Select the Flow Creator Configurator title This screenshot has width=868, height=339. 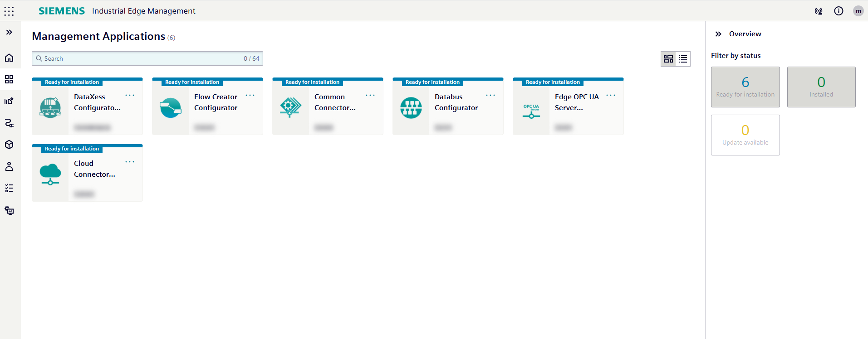(216, 102)
